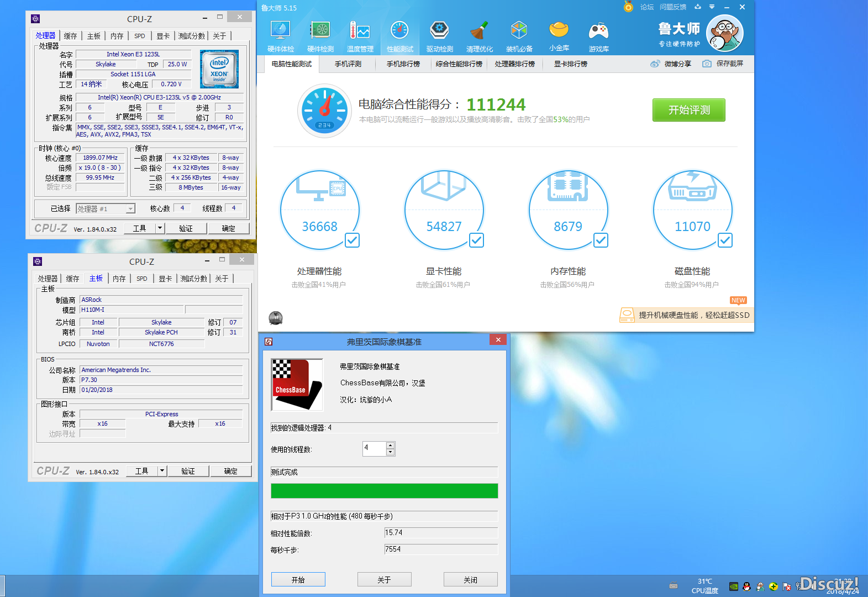
Task: Click the ChessBase logo image
Action: (x=297, y=385)
